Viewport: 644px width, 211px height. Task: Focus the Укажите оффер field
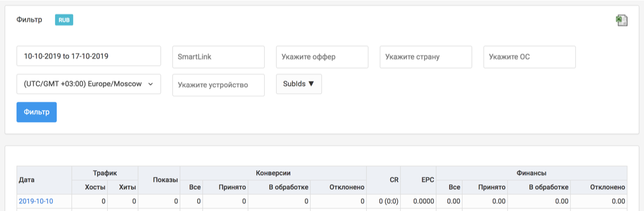coord(323,57)
